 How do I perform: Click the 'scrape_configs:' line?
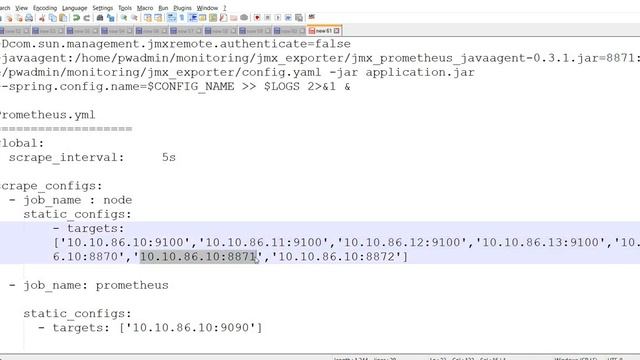tap(51, 186)
